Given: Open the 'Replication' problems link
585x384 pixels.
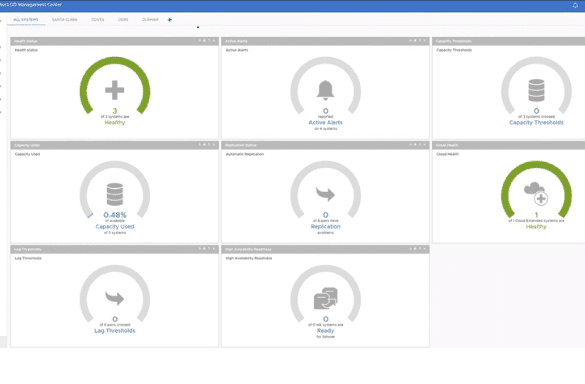Looking at the screenshot, I should point(325,227).
